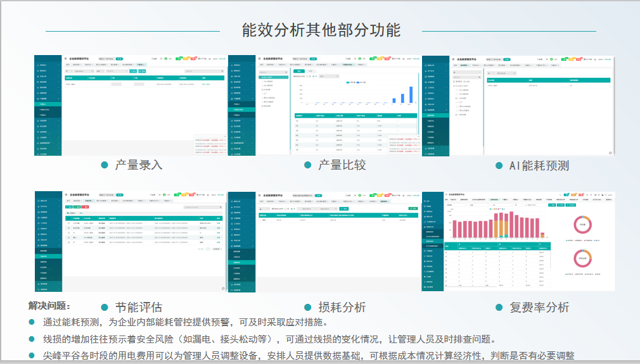Select the 产量录入 tab in first screenshot
Screen dimensions: 640x364
[x=141, y=65]
